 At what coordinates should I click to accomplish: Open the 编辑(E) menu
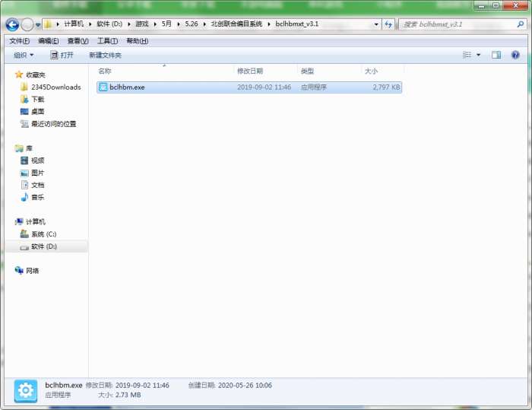[x=49, y=41]
